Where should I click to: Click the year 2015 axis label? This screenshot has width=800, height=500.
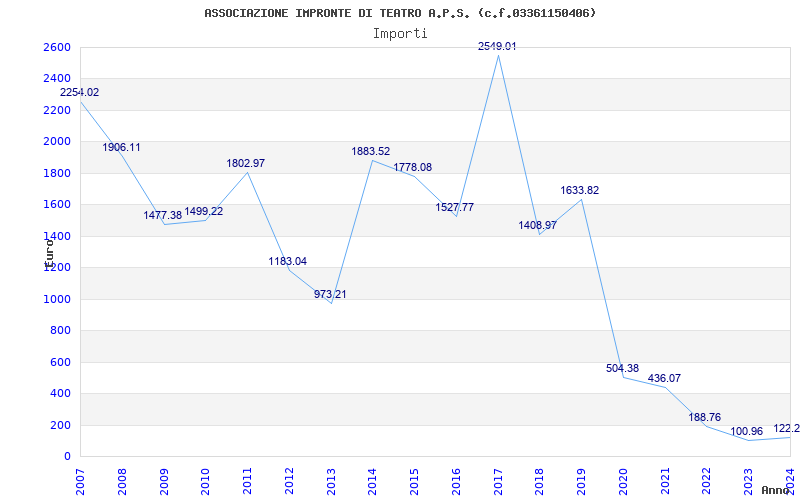point(415,482)
